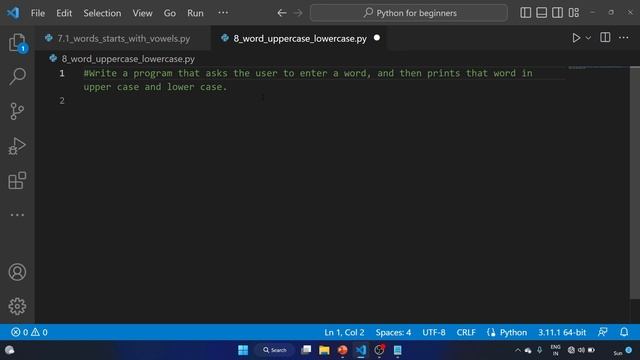This screenshot has height=360, width=640.
Task: Open File Explorer from the taskbar
Action: click(x=324, y=350)
